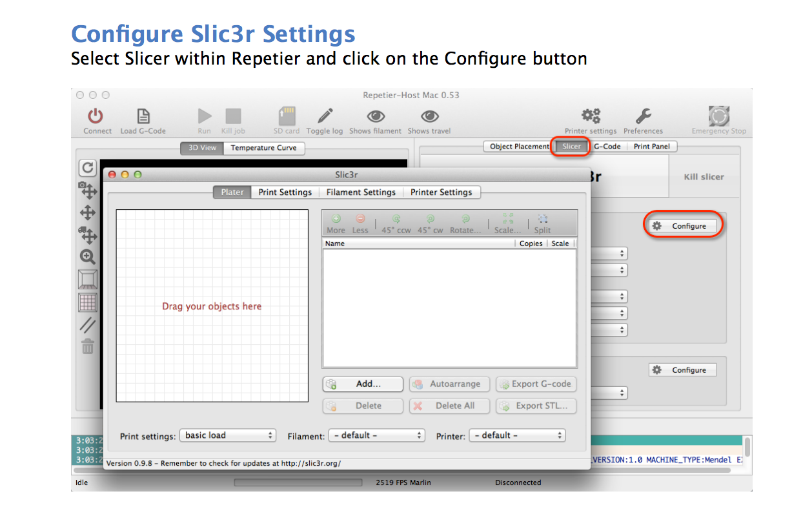Open the Print settings 'basic load' dropdown

click(x=228, y=435)
